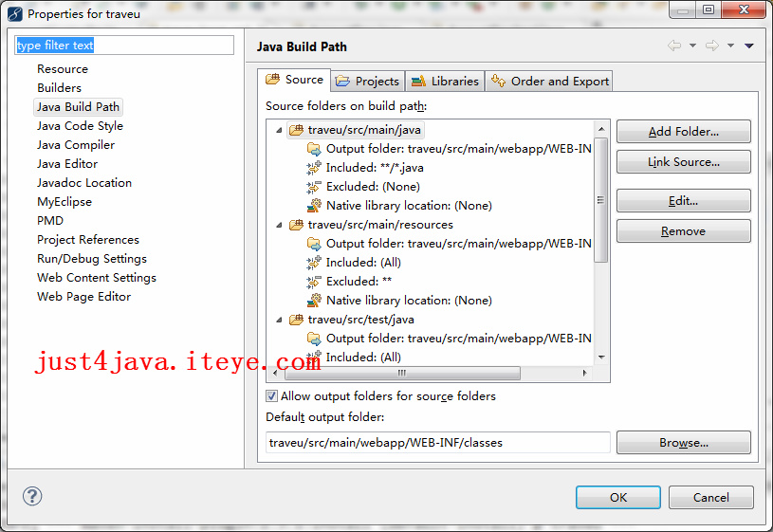Click the type filter text field
Viewport: 773px width, 532px height.
[x=123, y=46]
